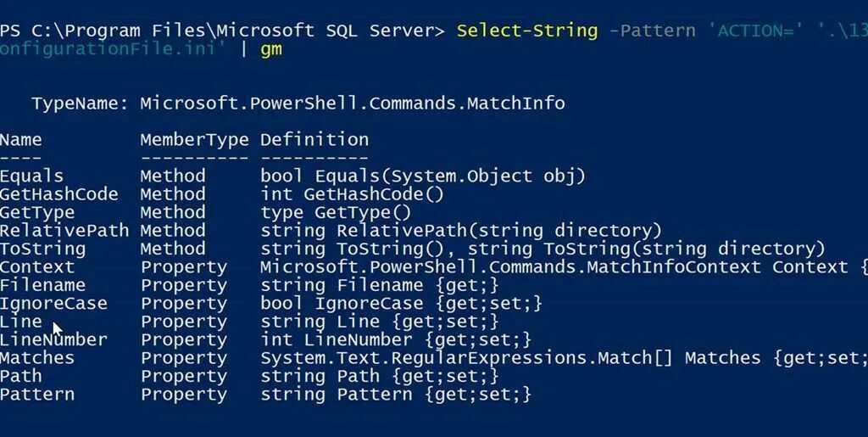Viewport: 868px width, 437px height.
Task: Click the GetType method name
Action: coord(37,213)
